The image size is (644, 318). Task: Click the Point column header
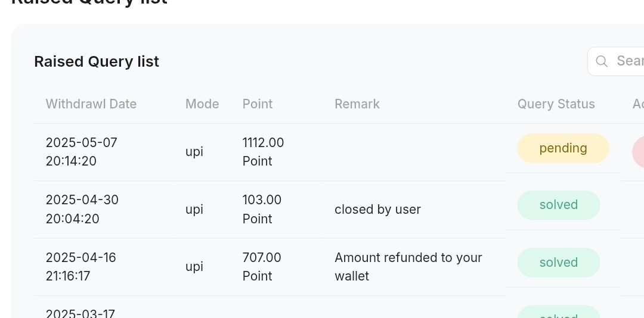(x=258, y=104)
